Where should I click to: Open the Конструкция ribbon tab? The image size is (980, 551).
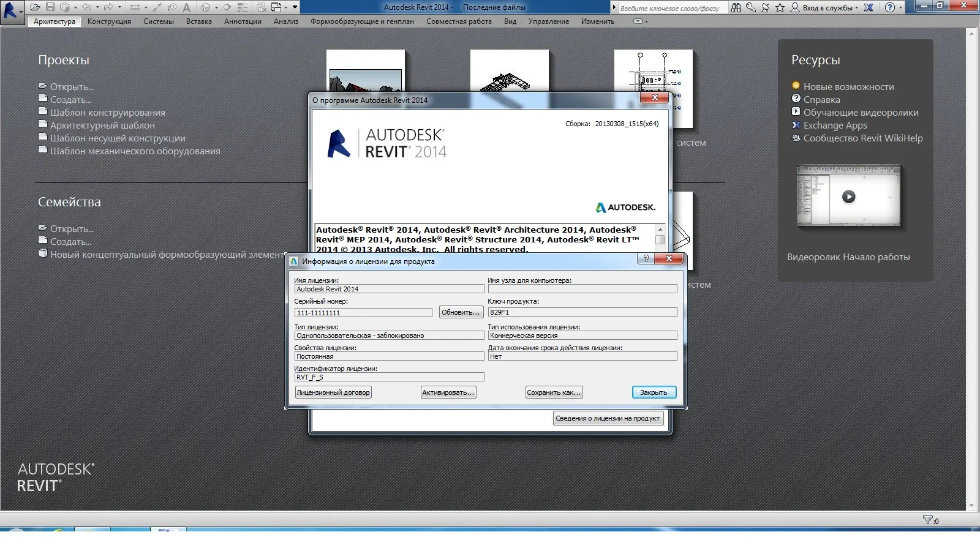[x=109, y=21]
